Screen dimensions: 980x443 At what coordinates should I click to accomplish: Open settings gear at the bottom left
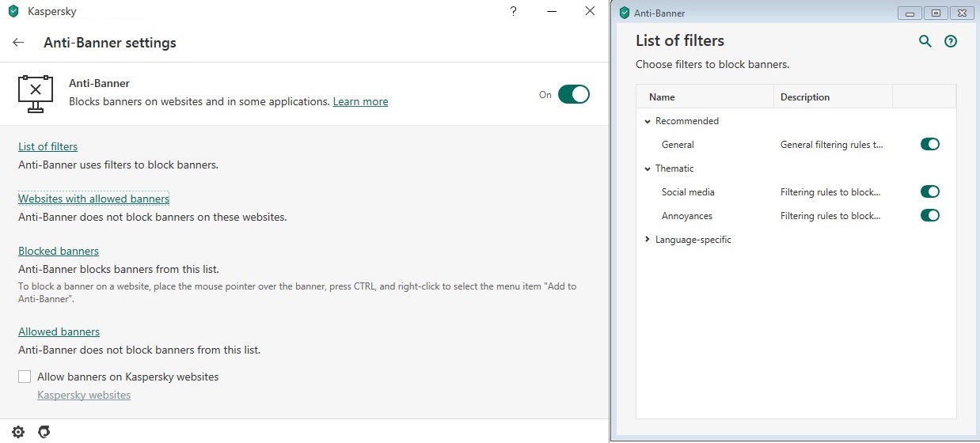18,432
